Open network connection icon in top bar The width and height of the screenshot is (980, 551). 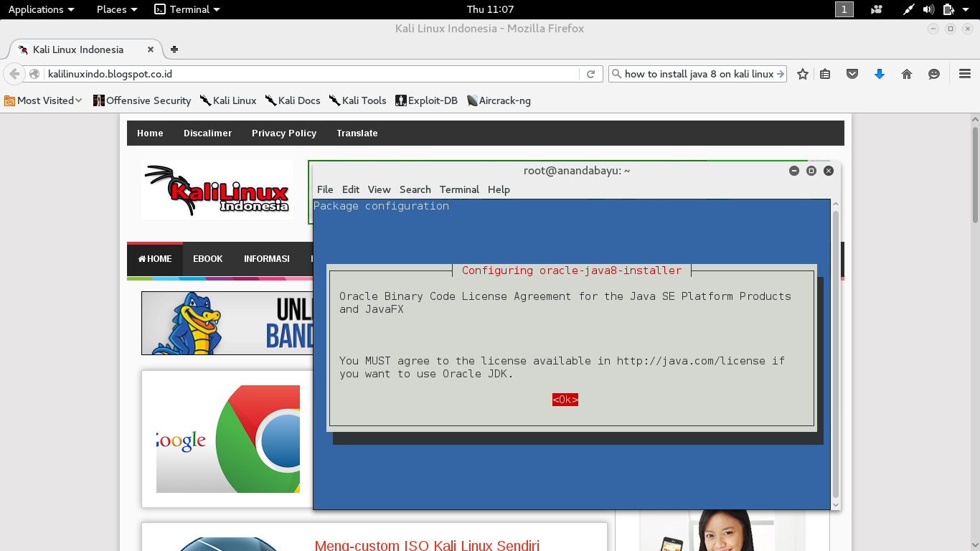pyautogui.click(x=909, y=9)
